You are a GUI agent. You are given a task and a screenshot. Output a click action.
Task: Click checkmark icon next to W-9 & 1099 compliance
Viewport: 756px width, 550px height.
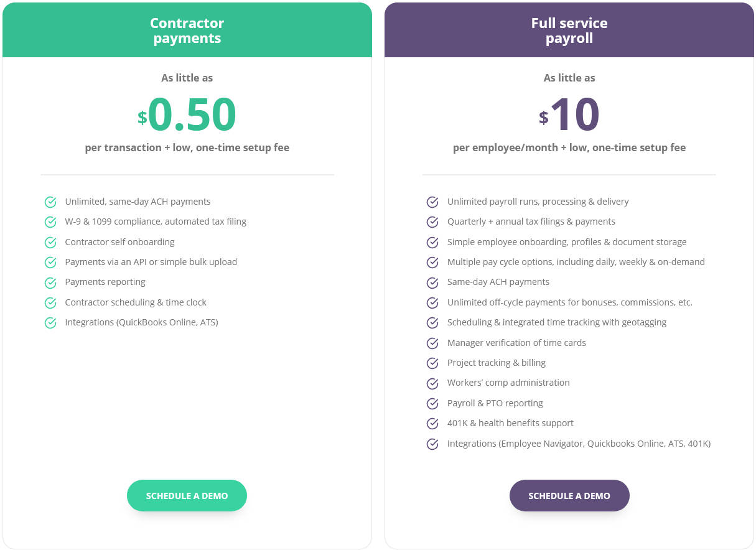[x=50, y=222]
